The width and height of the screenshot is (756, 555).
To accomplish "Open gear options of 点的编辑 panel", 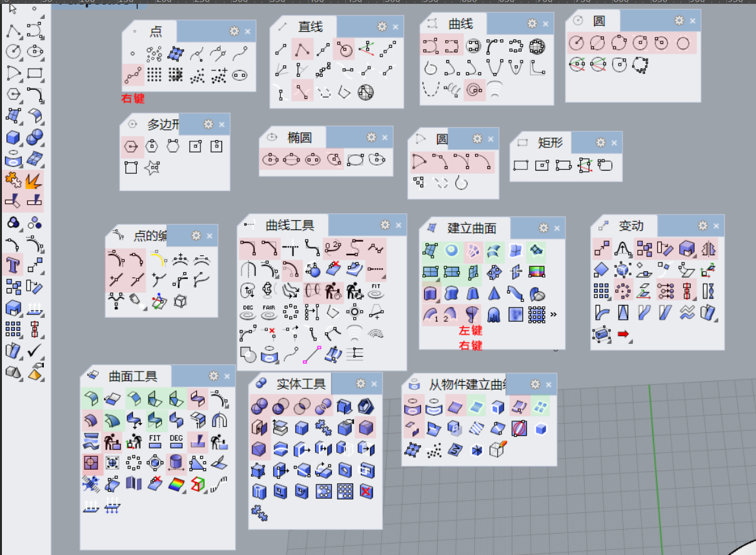I will [196, 236].
